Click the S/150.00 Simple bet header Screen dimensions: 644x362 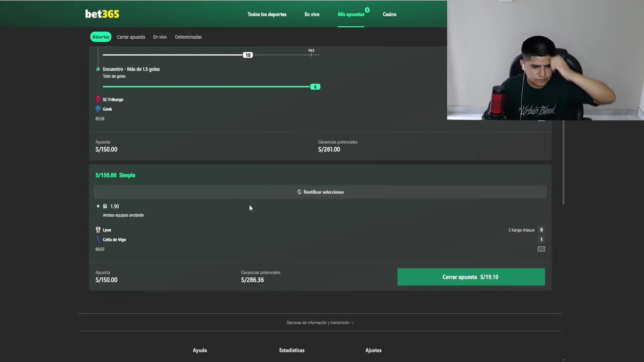tap(115, 175)
